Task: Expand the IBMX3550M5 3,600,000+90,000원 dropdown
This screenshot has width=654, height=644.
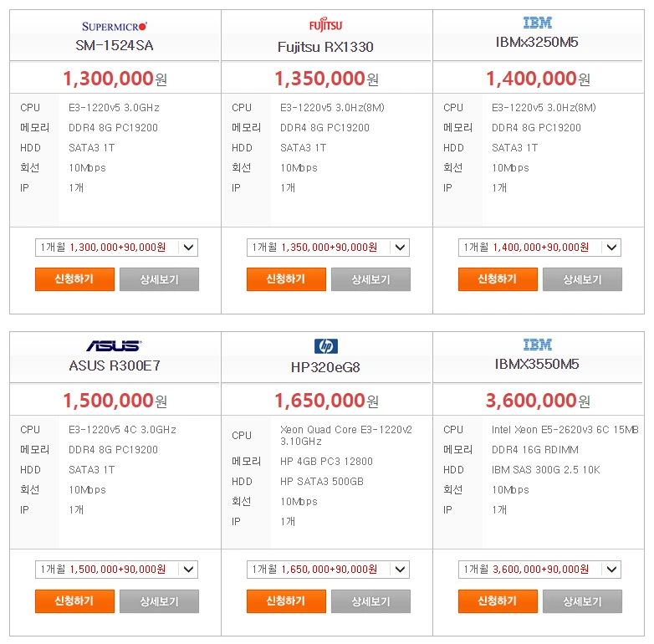Action: click(539, 570)
